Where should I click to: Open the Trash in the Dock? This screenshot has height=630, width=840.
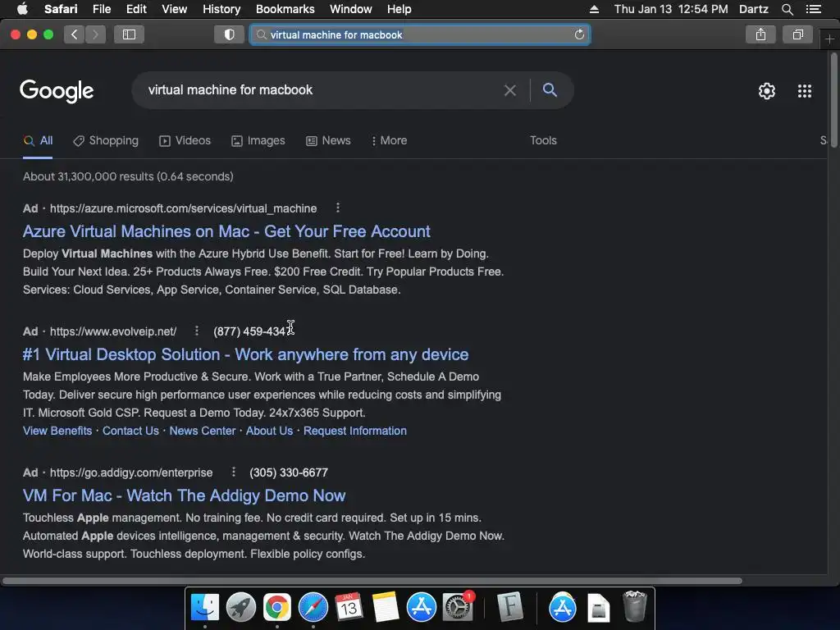[x=635, y=606]
